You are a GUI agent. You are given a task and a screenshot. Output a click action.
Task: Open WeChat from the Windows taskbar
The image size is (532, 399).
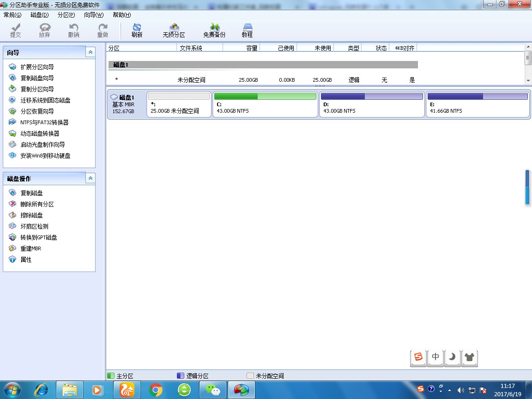point(212,390)
